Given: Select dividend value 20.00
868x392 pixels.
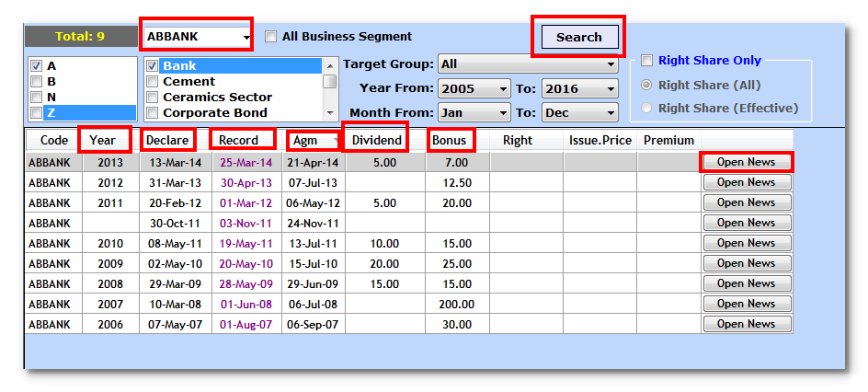Looking at the screenshot, I should pos(384,263).
